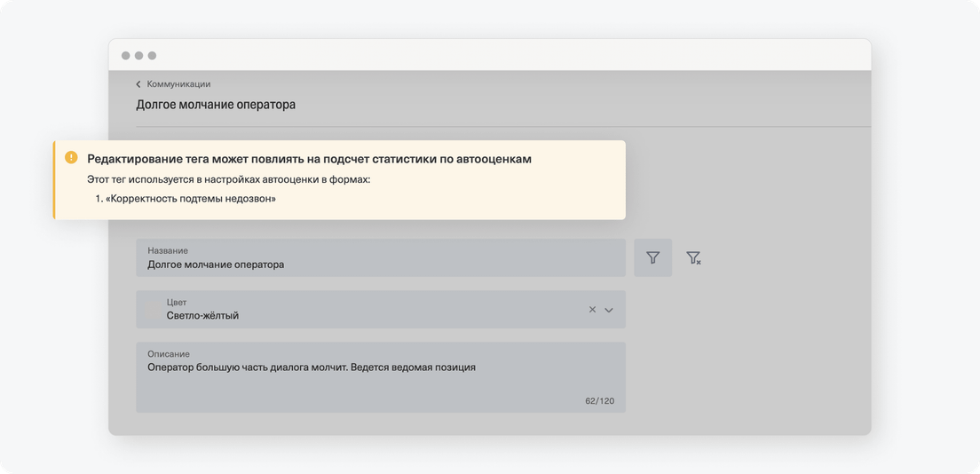
Task: Click the clear filter funnel icon
Action: (x=693, y=257)
